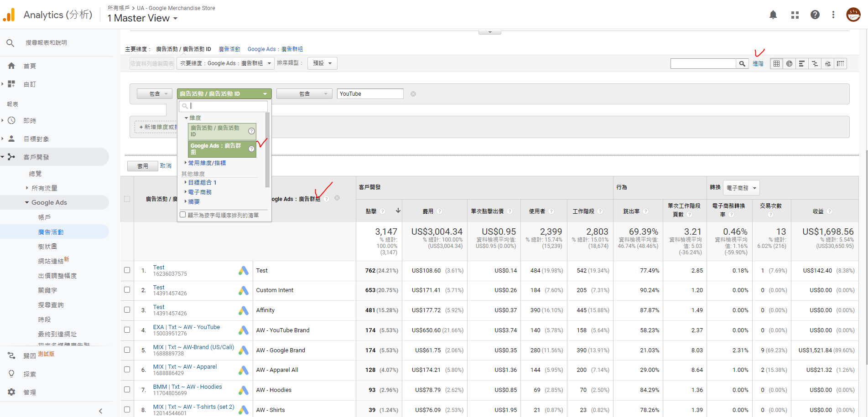Remove the secondary dimension column
This screenshot has width=868, height=417.
[337, 198]
